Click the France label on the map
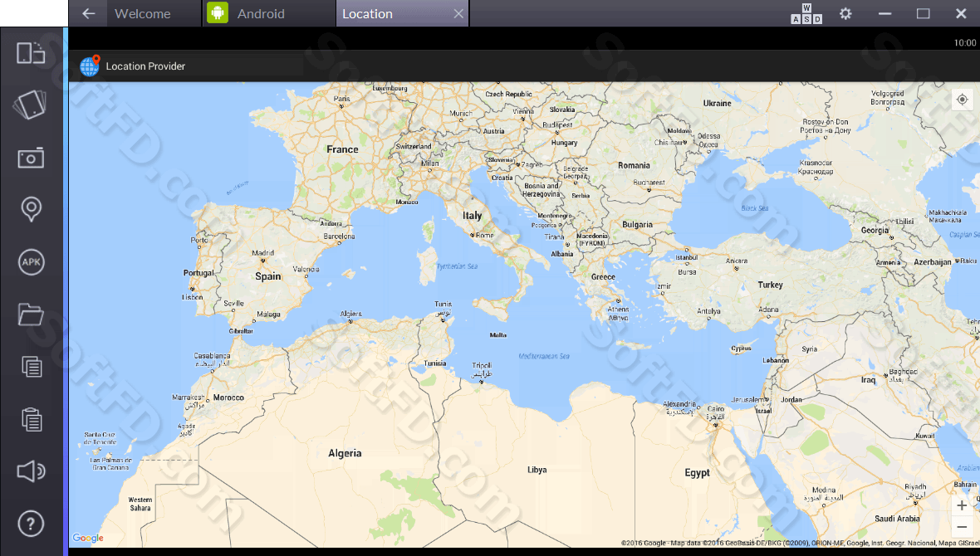980x556 pixels. click(x=342, y=149)
